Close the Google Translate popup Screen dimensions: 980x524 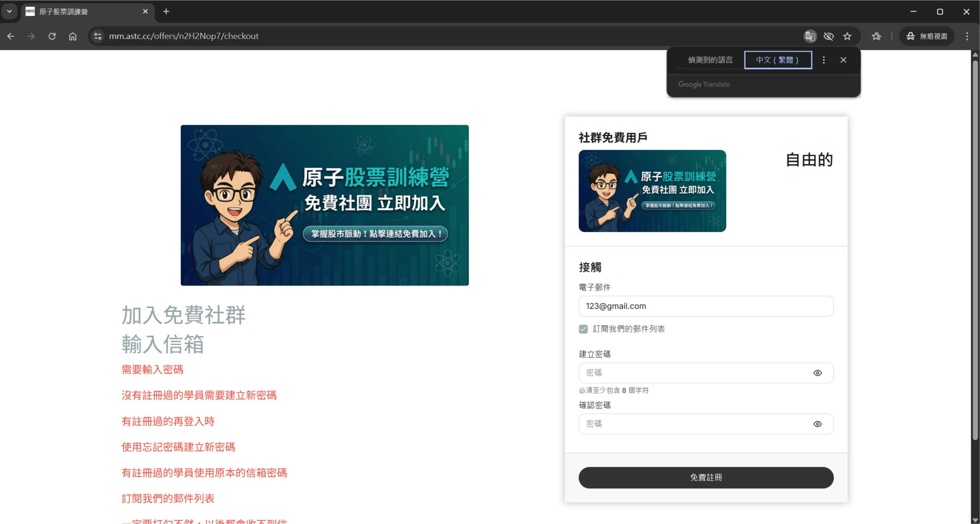[843, 60]
